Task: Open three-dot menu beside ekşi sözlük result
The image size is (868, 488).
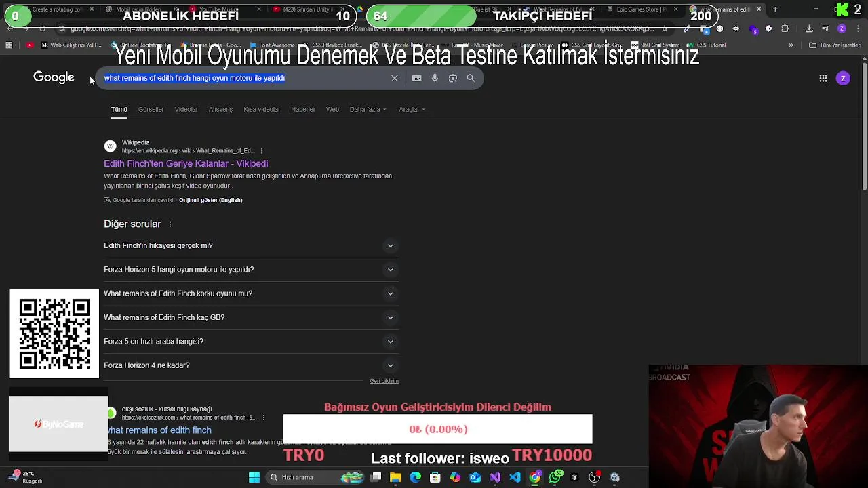Action: [264, 418]
